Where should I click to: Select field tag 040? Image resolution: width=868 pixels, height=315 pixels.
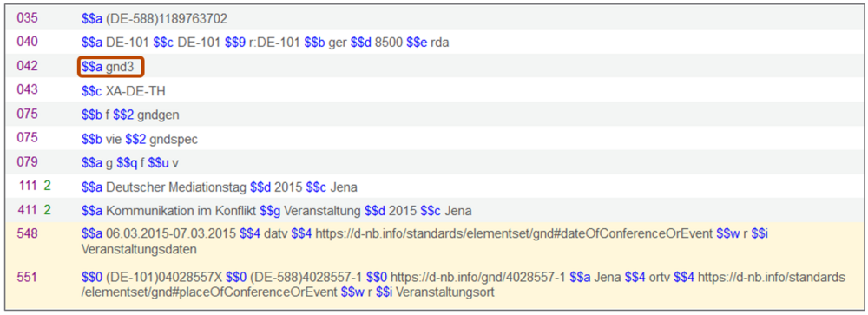click(27, 42)
